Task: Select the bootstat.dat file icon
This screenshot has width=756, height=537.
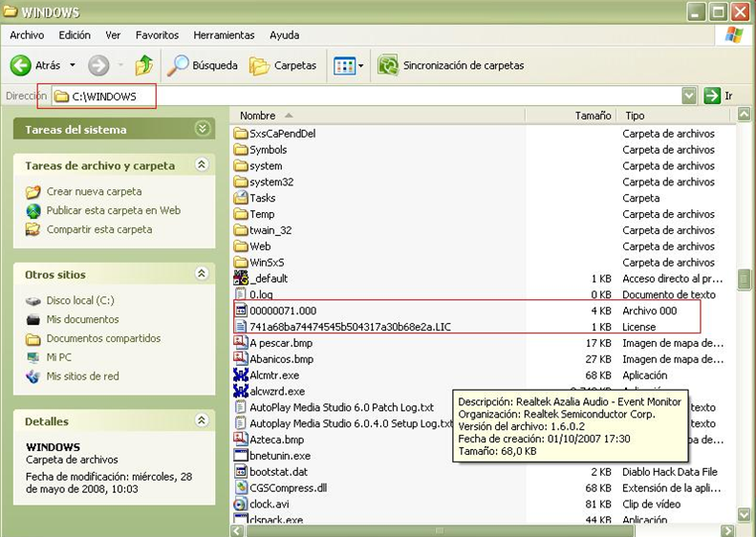Action: [x=240, y=471]
